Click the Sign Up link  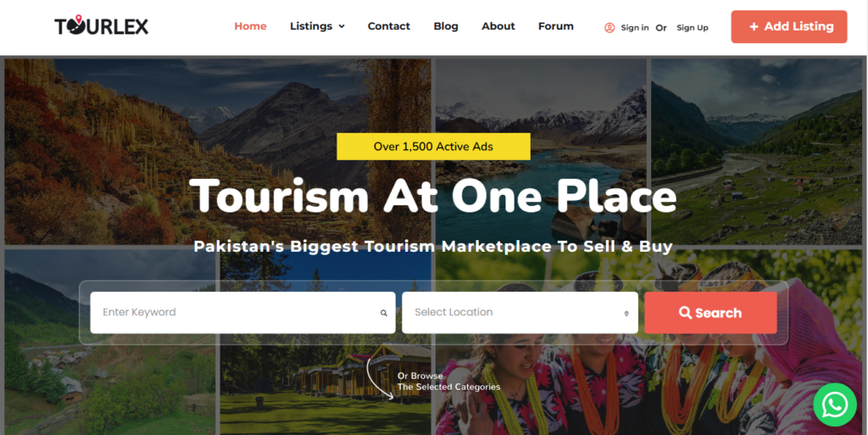692,28
